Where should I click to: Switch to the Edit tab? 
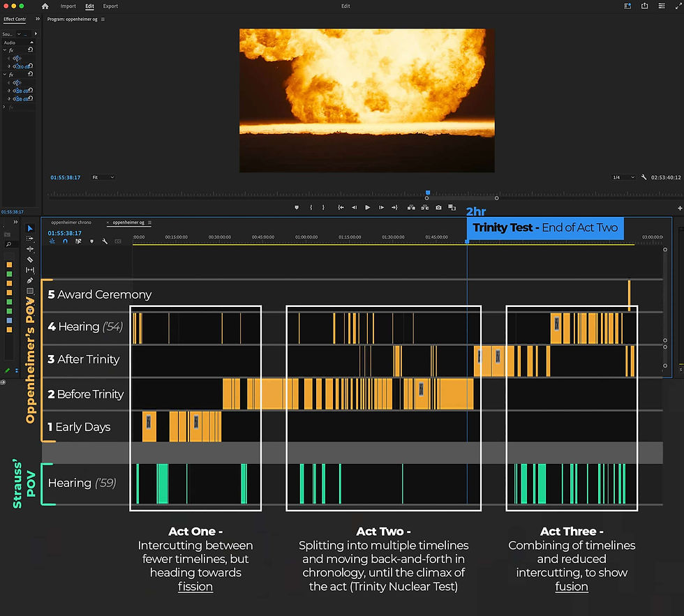click(89, 6)
